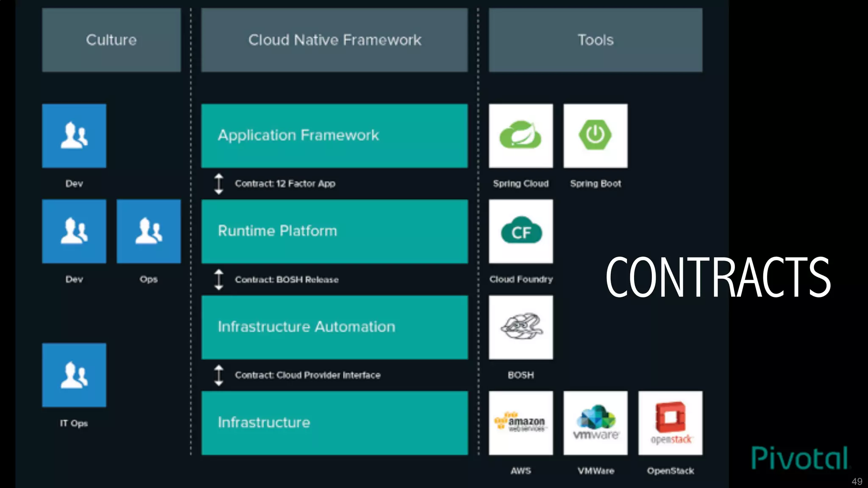Select the Culture header box
868x488 pixels.
click(111, 40)
